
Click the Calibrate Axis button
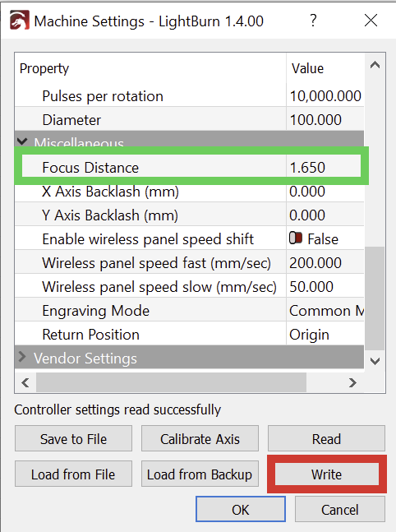(200, 439)
